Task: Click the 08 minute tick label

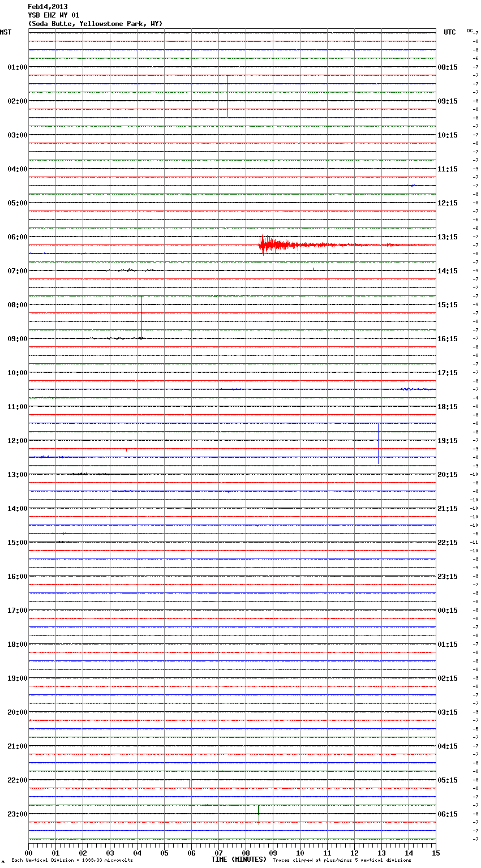Action: point(246,853)
